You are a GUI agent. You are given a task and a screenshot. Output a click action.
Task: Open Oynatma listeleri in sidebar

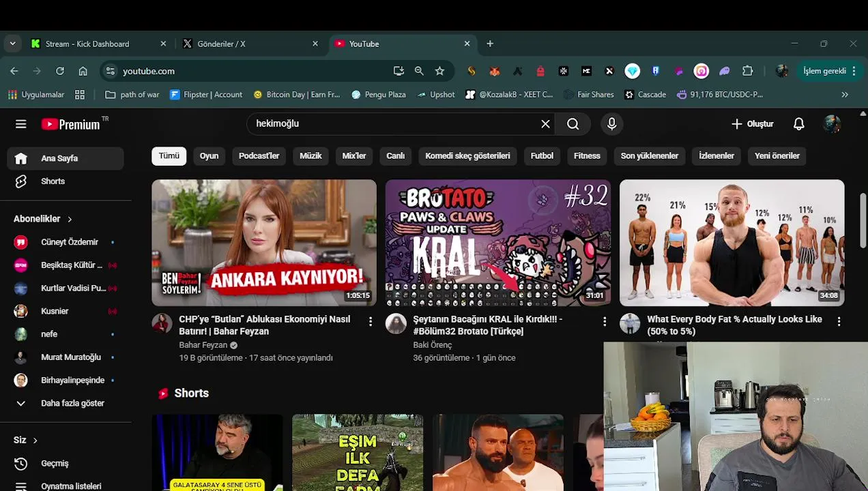66,486
